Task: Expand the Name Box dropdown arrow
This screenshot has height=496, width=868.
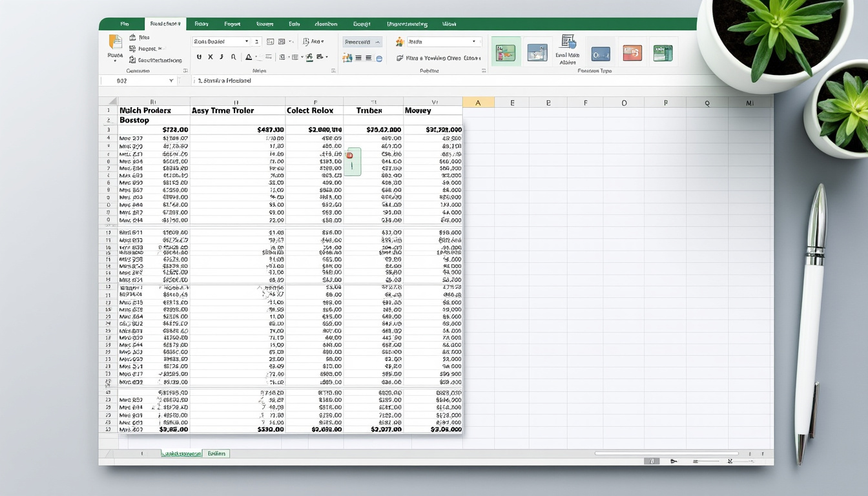Action: pos(171,81)
